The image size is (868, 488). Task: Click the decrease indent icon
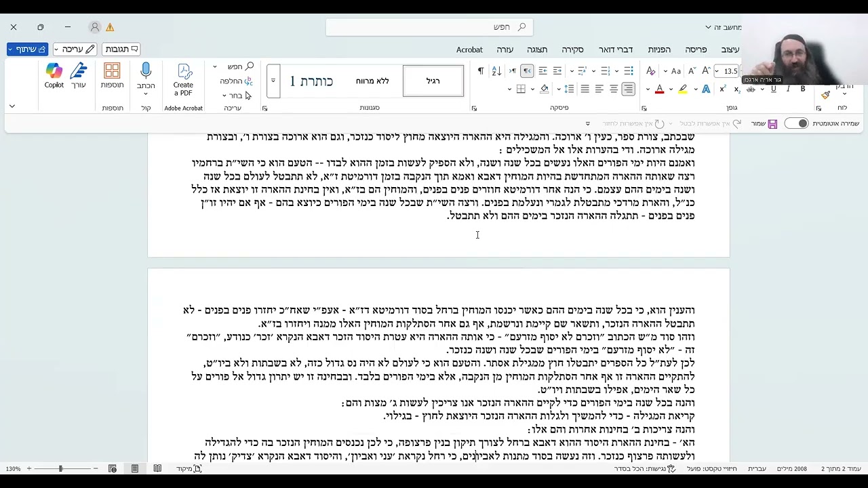pyautogui.click(x=557, y=71)
